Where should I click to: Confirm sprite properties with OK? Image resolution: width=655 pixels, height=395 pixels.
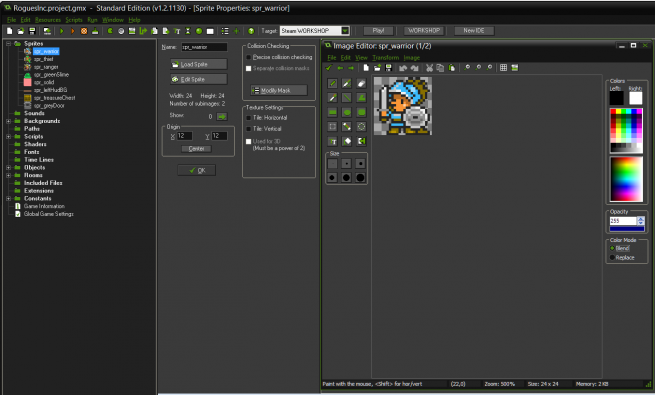(x=197, y=170)
